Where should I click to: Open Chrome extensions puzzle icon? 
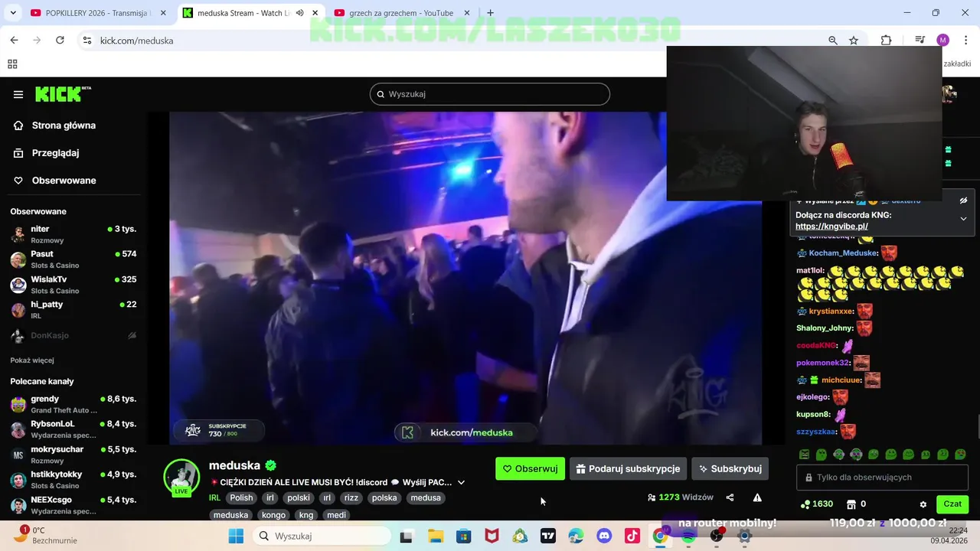[886, 41]
